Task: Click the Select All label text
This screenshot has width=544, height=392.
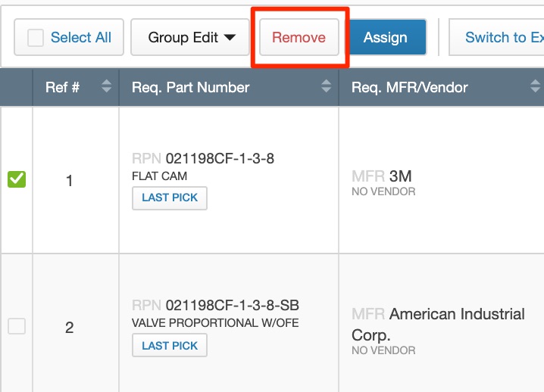Action: point(80,38)
